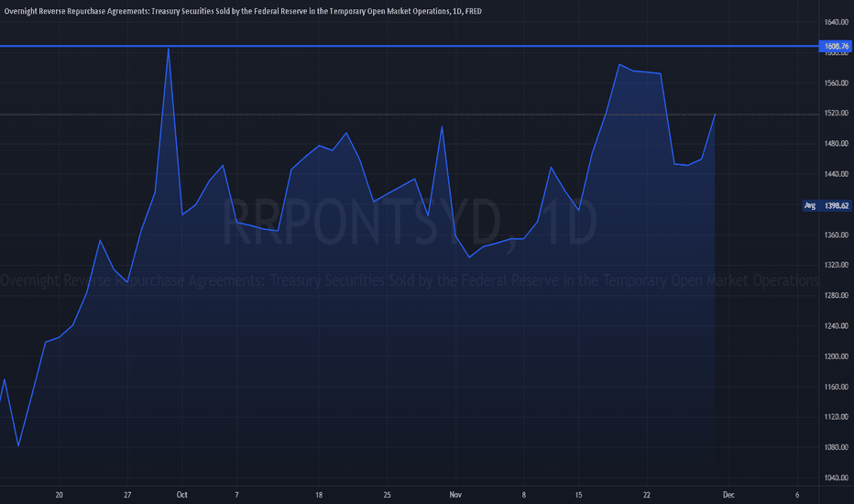Click the 25 date label on time axis
Viewport: 854px width, 504px height.
tap(388, 495)
